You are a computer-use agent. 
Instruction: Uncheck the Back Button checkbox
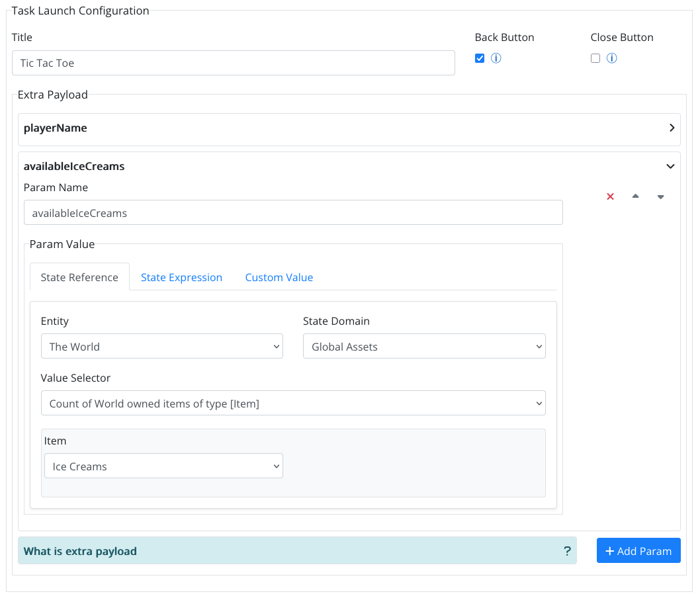point(480,58)
